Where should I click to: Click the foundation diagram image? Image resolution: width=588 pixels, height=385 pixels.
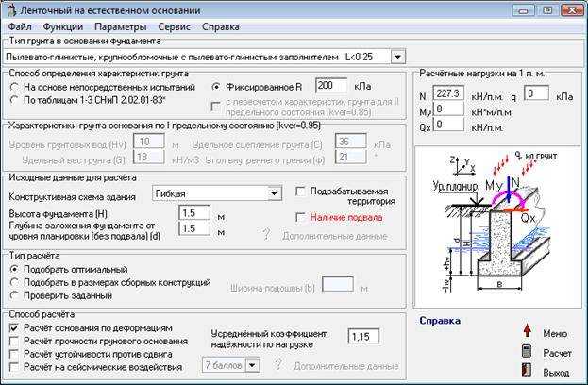[x=496, y=227]
